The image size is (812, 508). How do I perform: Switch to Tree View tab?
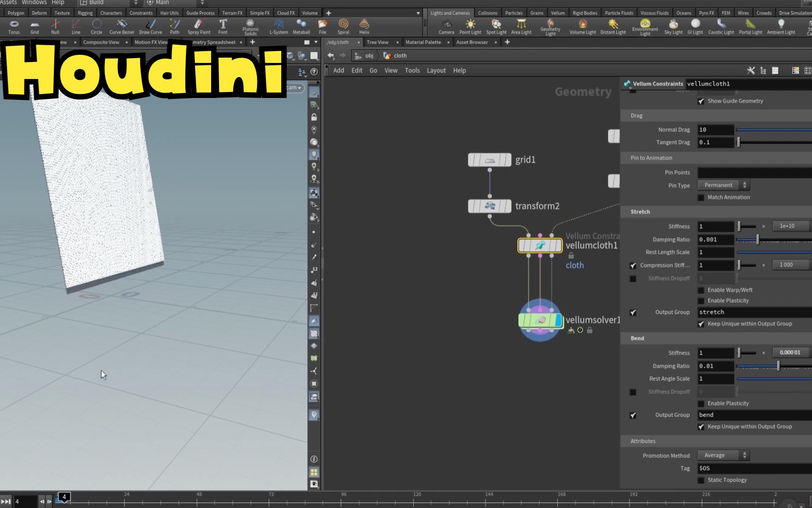(377, 42)
